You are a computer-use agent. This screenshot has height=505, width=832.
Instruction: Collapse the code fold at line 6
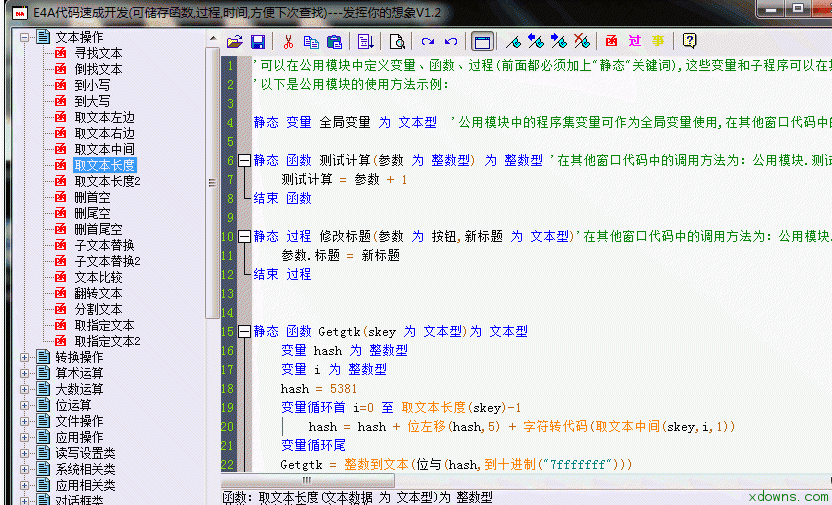click(x=244, y=160)
